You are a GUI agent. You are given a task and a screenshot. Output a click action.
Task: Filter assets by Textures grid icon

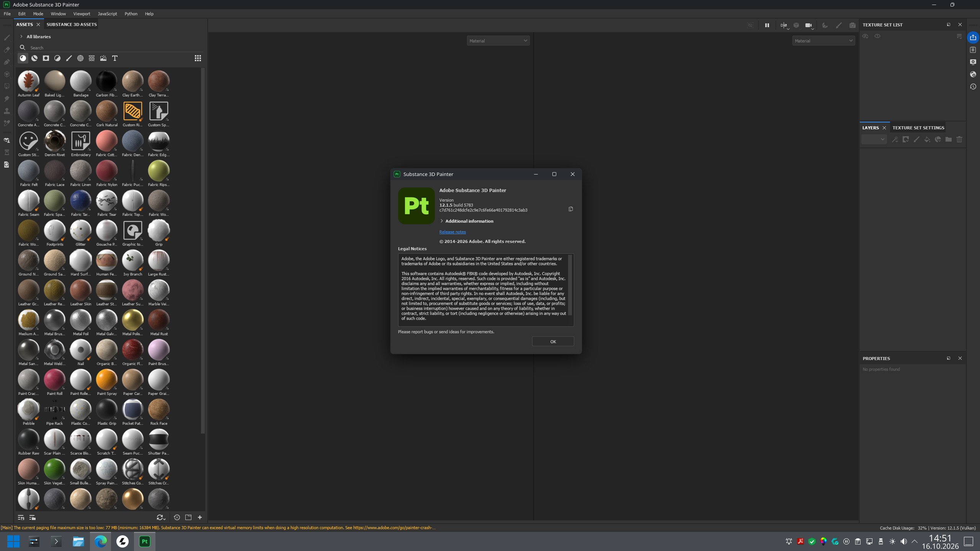coord(92,58)
